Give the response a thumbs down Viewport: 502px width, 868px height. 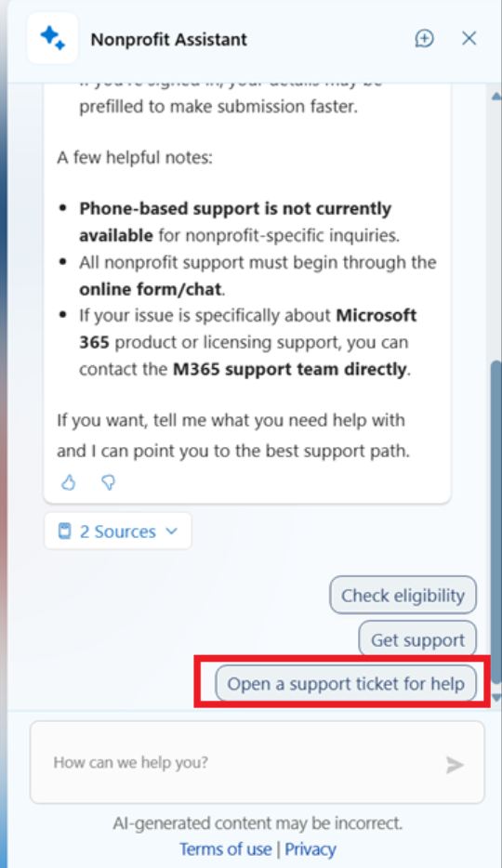pos(109,482)
